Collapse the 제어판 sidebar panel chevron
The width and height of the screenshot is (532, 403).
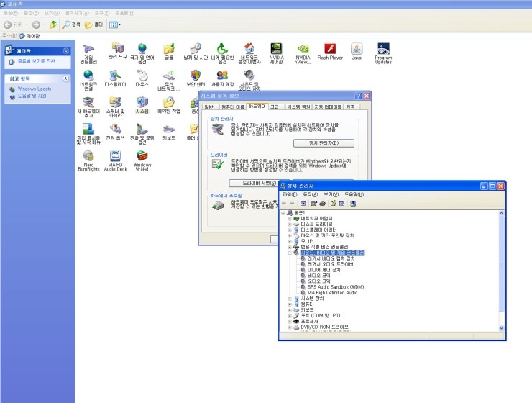pyautogui.click(x=66, y=51)
